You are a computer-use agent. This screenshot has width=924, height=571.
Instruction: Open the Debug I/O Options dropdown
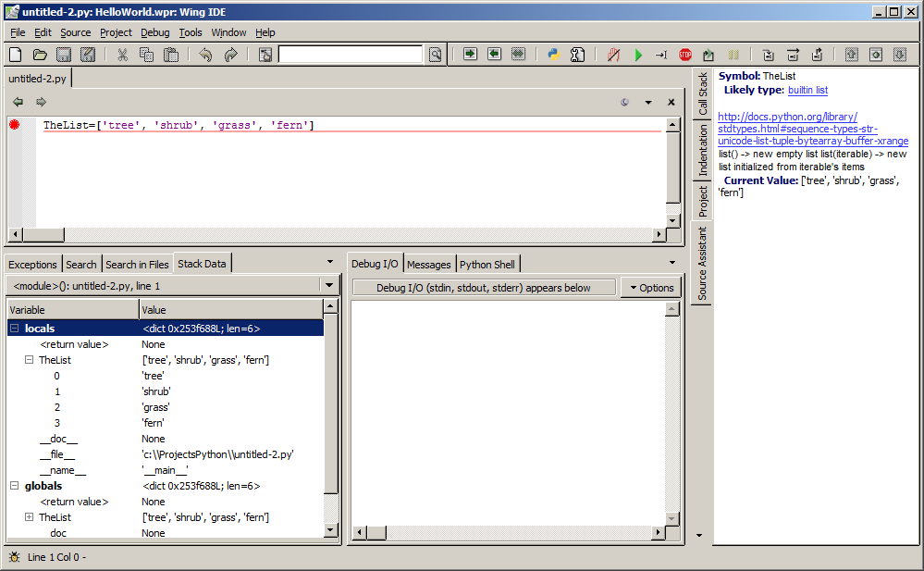[x=651, y=288]
